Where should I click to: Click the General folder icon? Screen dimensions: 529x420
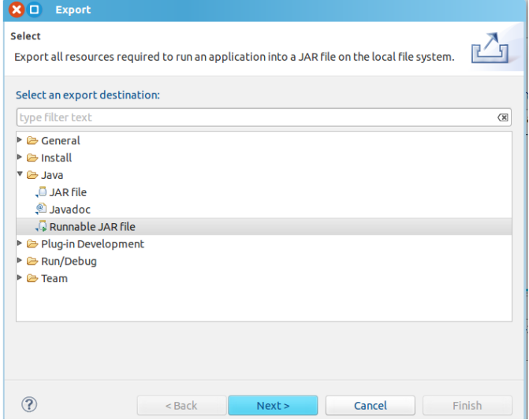(32, 141)
